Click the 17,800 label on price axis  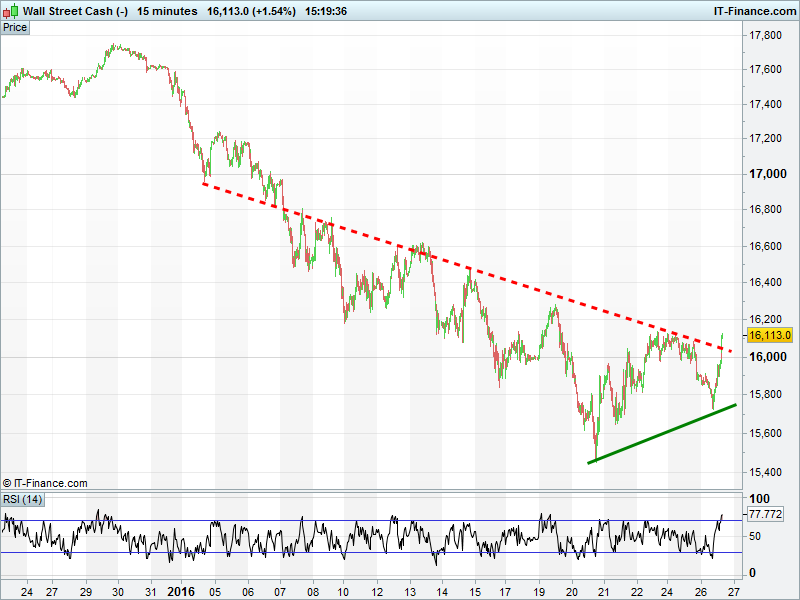point(767,36)
